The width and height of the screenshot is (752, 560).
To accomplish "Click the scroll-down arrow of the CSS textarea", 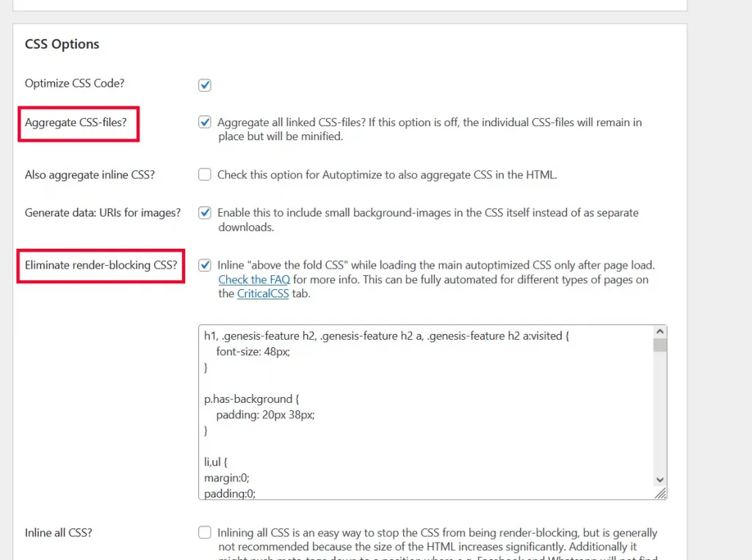I will [x=659, y=479].
